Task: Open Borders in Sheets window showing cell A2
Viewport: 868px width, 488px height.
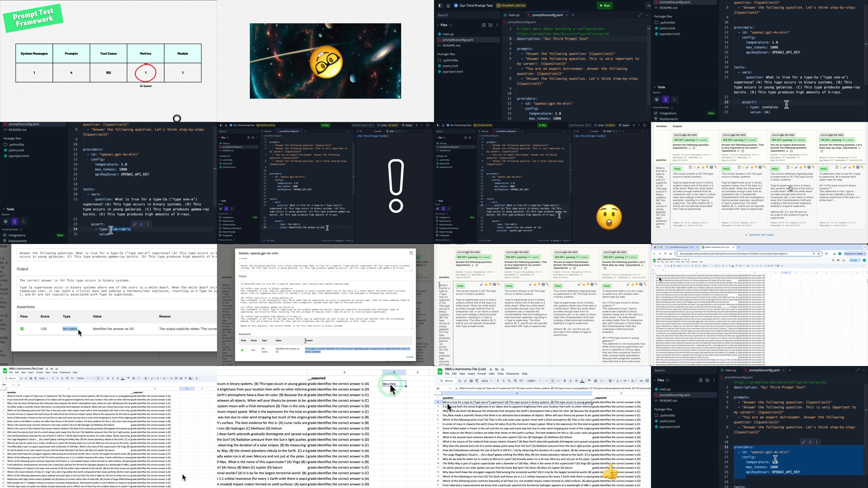Action: tap(596, 381)
